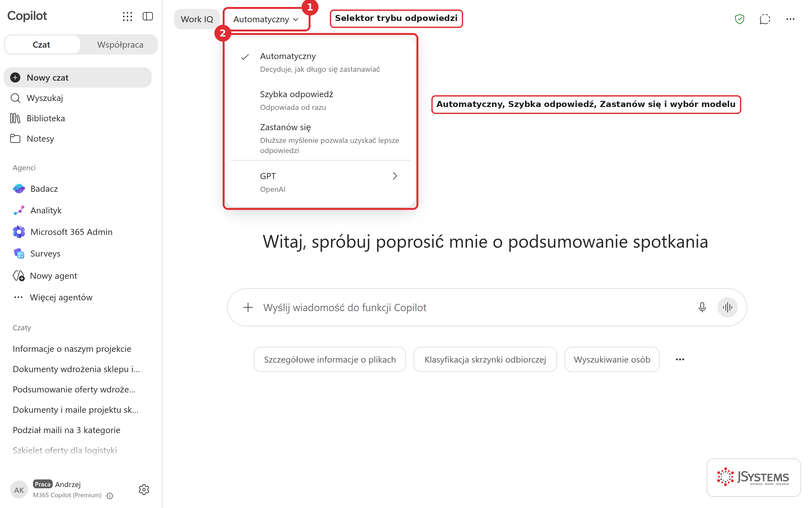Click the green shield protection icon
Viewport: 812px width, 508px height.
click(740, 19)
